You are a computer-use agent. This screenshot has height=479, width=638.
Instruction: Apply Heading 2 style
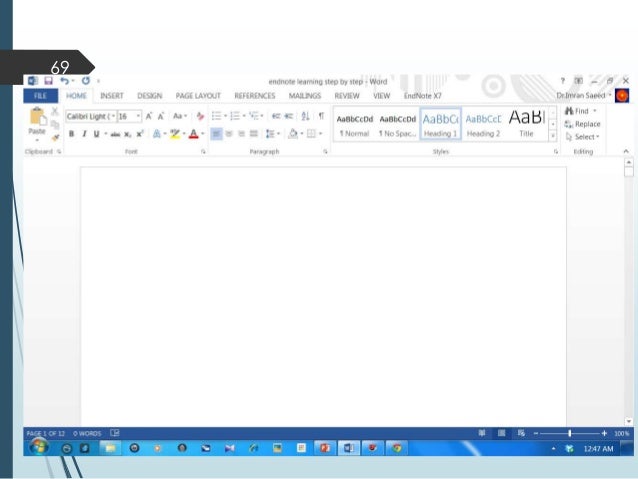[x=483, y=124]
